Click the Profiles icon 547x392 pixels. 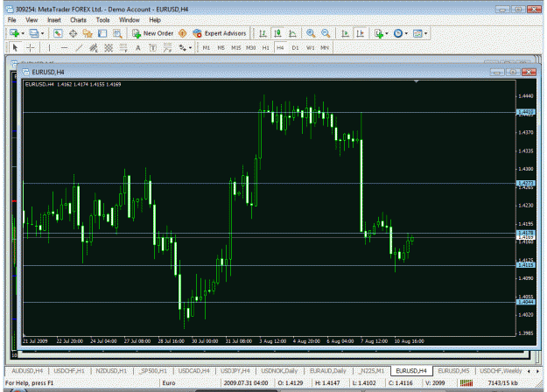click(34, 33)
